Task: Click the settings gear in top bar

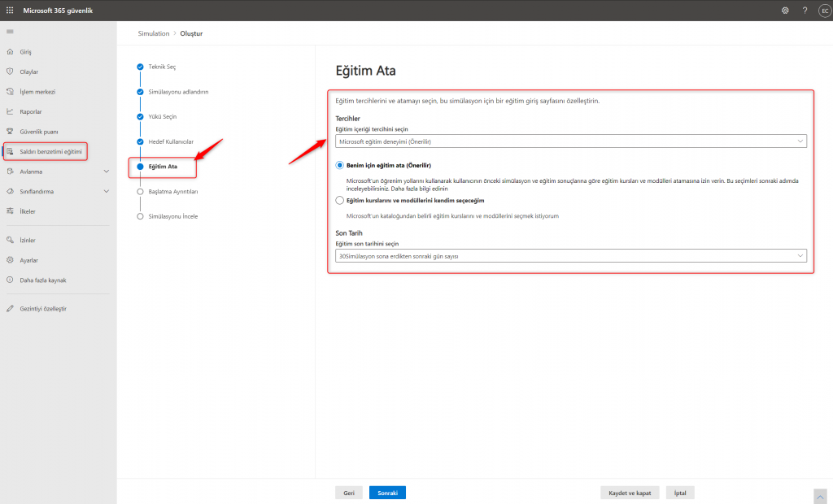Action: [785, 11]
